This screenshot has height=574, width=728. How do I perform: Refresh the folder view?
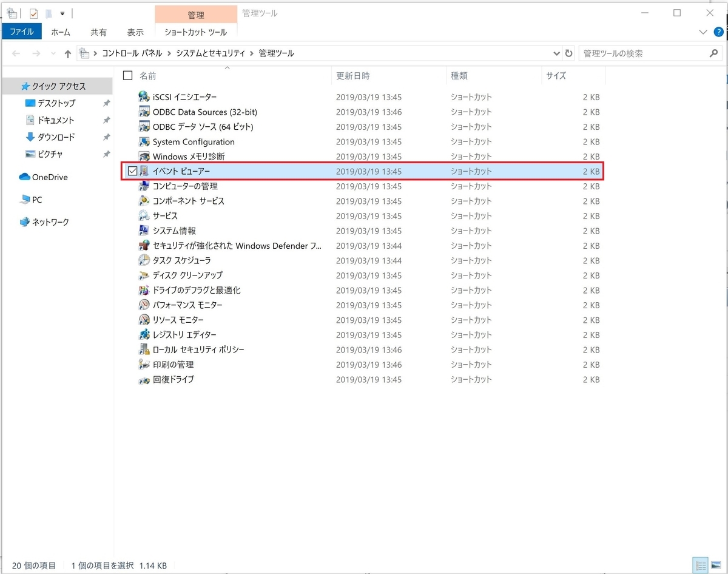(568, 53)
